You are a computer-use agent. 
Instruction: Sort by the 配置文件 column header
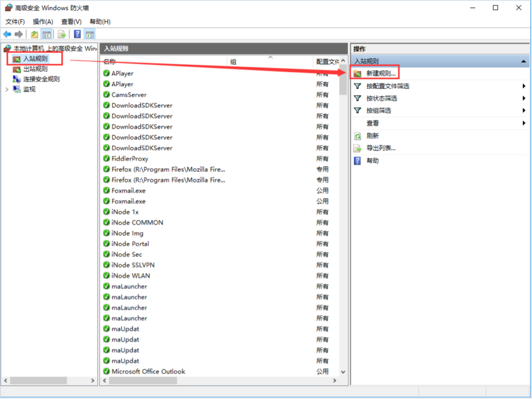point(326,61)
